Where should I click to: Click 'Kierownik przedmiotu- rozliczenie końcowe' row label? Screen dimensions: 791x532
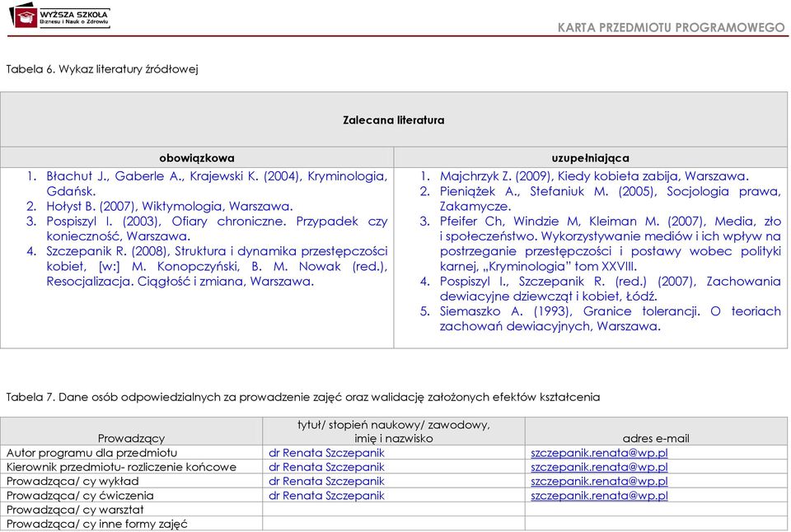121,467
